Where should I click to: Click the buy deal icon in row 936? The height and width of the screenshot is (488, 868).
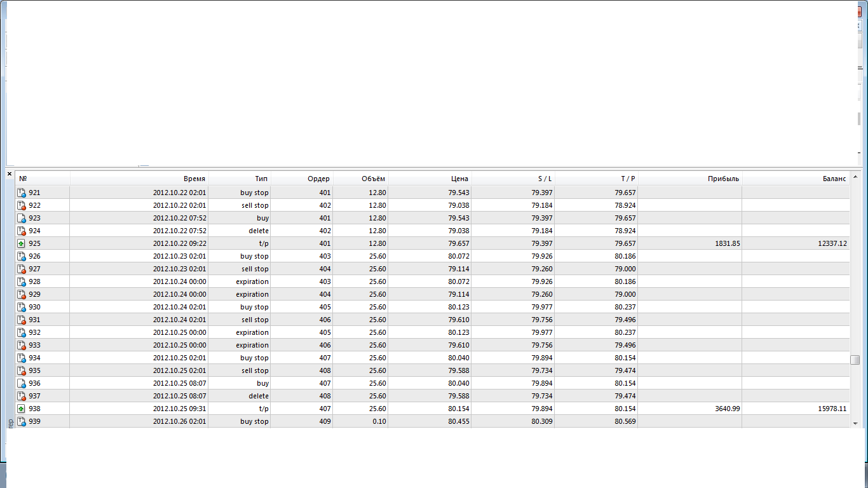click(21, 383)
